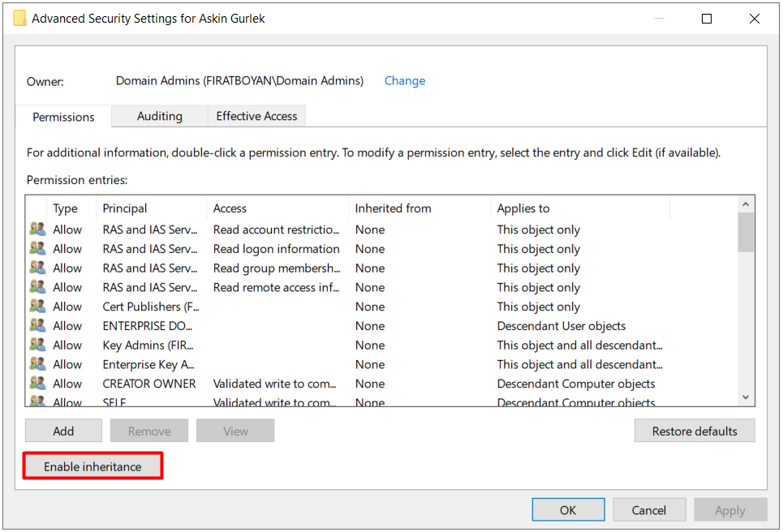This screenshot has height=532, width=783.
Task: Click group icon of ENTERPRISE DO... row
Action: click(37, 325)
